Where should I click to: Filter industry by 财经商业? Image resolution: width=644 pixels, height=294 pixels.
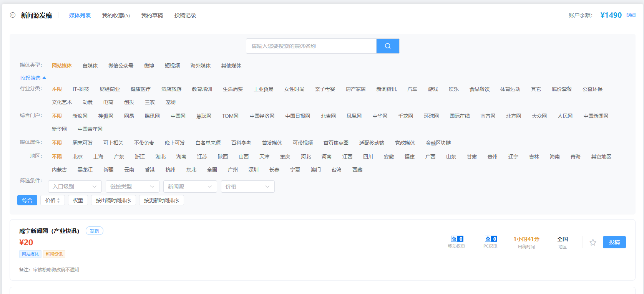click(x=110, y=89)
